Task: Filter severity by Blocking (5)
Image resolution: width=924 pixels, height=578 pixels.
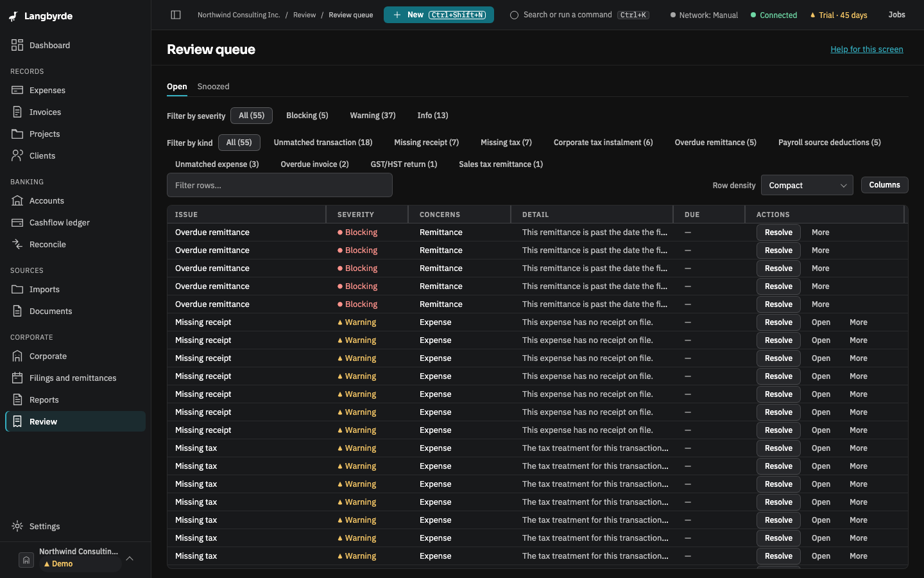Action: pos(307,116)
